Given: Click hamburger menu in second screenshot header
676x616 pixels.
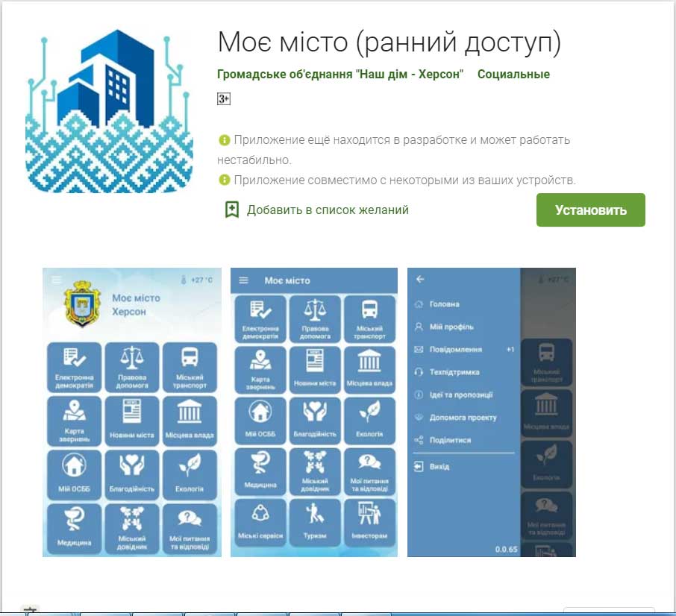Looking at the screenshot, I should tap(243, 280).
